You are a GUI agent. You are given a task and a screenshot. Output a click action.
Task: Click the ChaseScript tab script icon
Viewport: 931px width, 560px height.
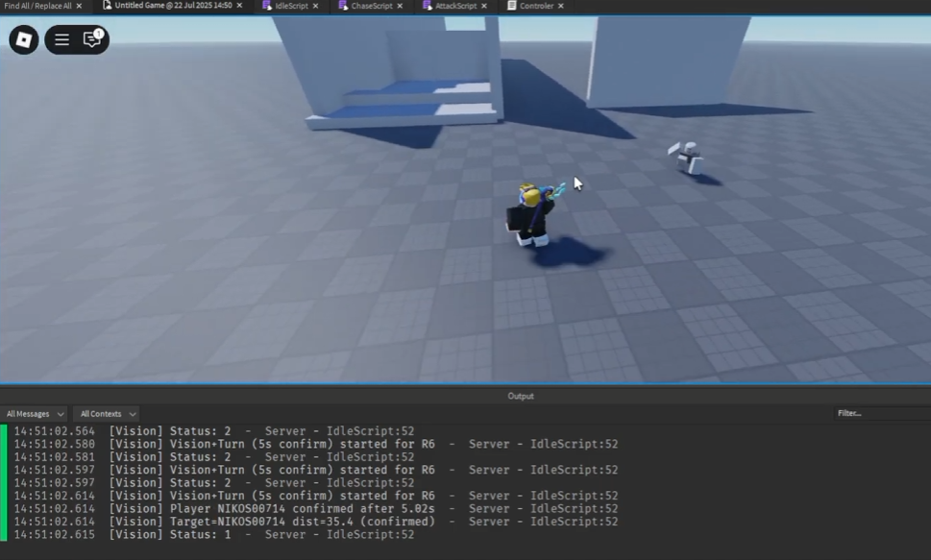(x=343, y=6)
